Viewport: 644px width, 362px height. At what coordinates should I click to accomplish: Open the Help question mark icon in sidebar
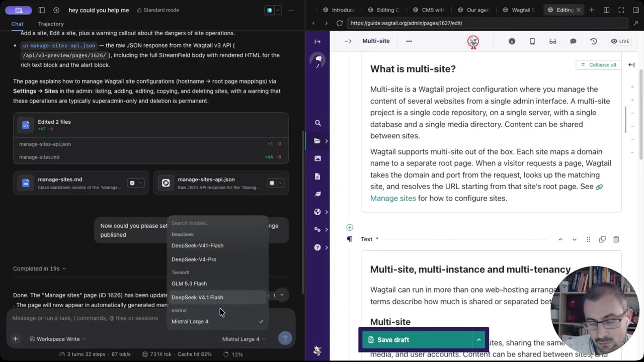317,247
